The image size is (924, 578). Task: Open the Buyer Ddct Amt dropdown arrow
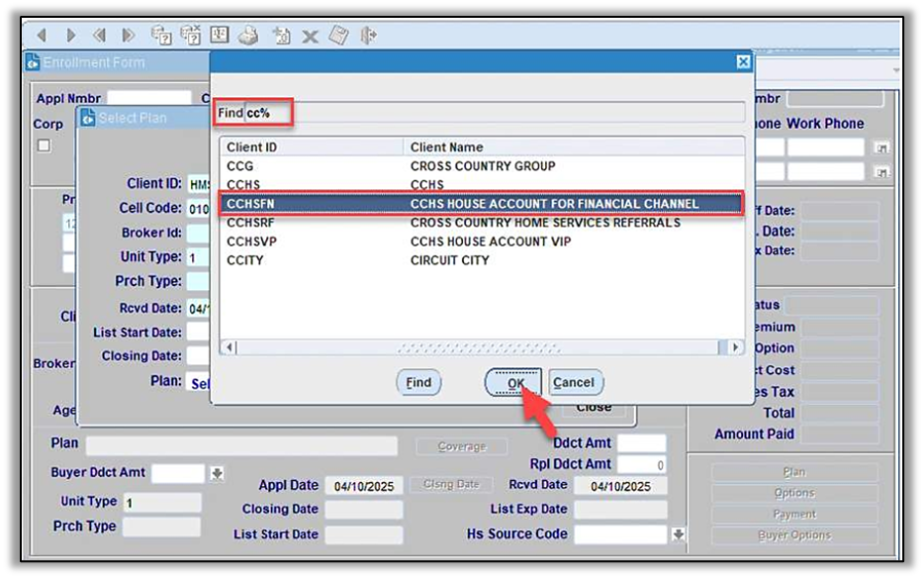[217, 474]
